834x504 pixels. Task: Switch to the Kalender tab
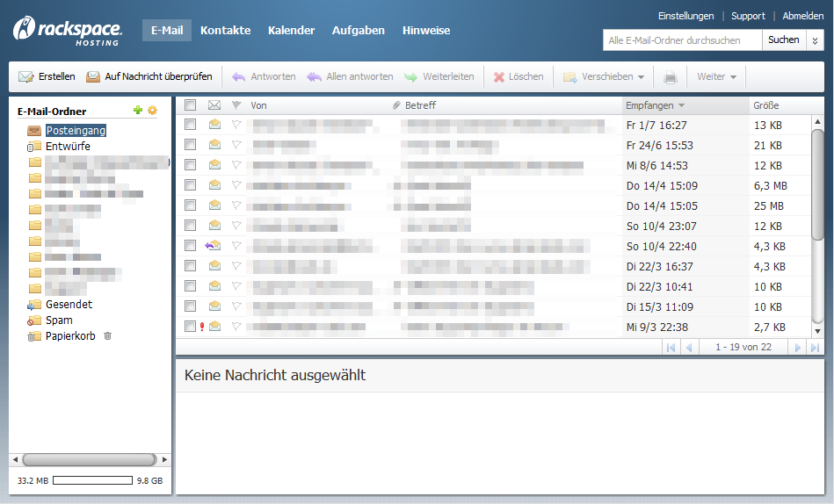tap(291, 31)
